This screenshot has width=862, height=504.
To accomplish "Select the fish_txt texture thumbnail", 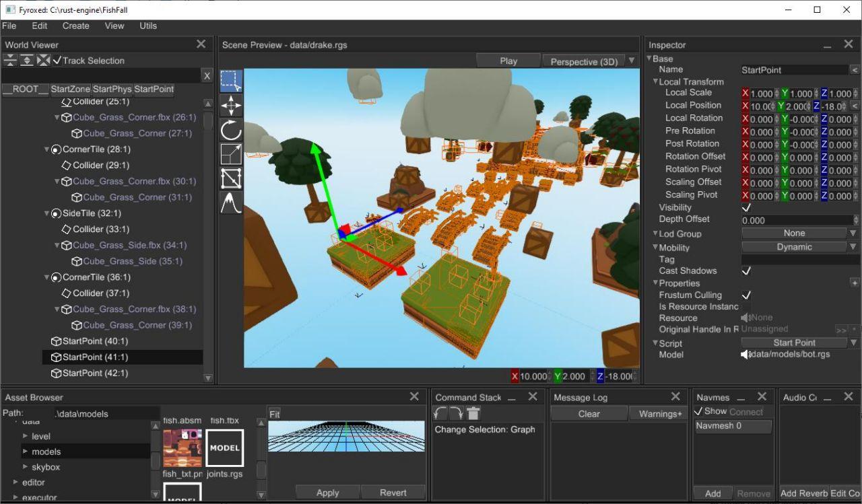I will 182,447.
